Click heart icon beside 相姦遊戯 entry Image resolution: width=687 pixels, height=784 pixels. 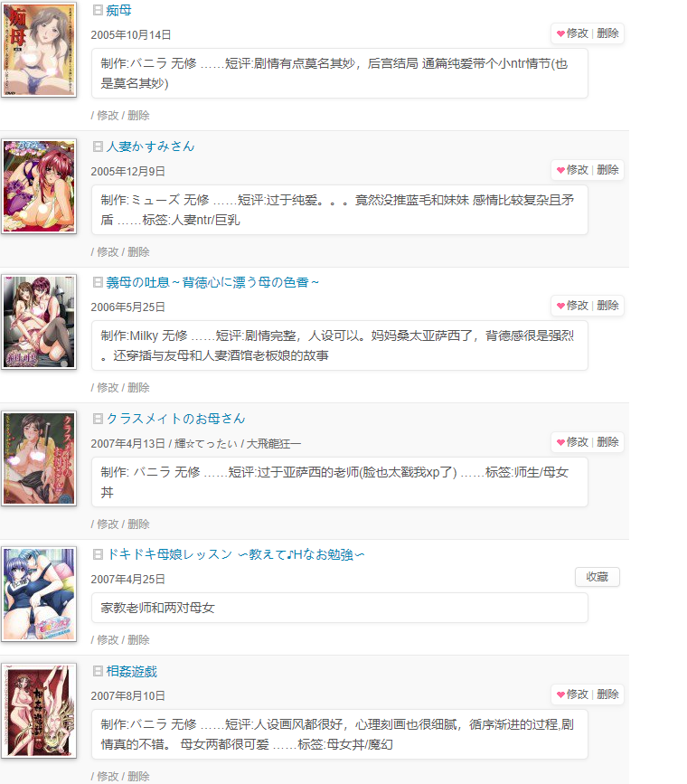click(x=560, y=694)
